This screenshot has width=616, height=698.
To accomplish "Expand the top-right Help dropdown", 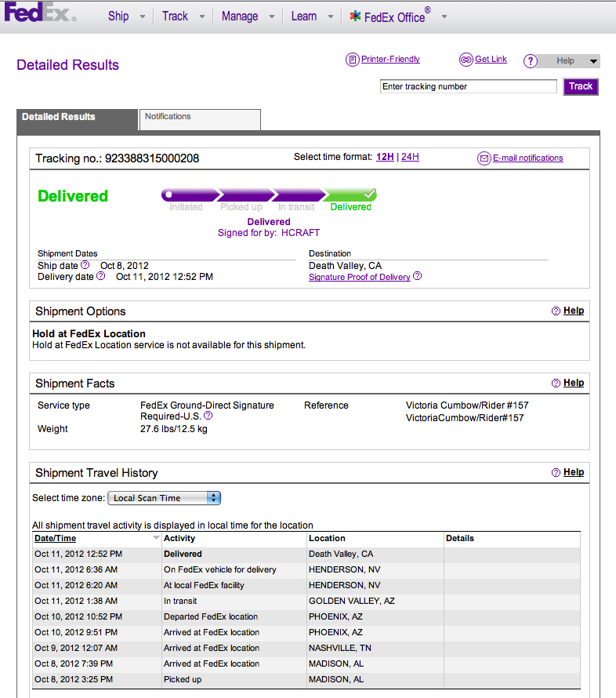I will click(x=592, y=61).
